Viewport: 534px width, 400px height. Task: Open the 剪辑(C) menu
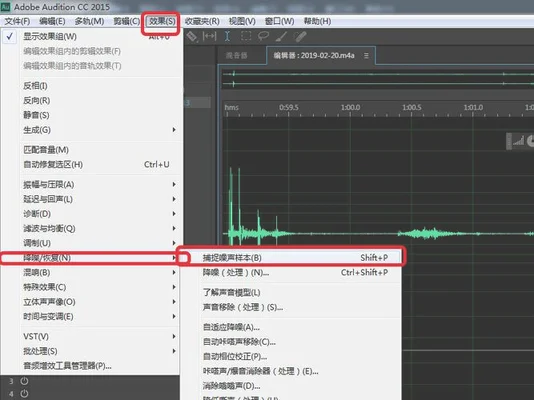point(126,21)
